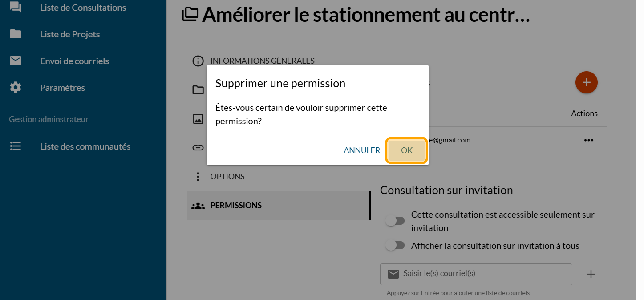Click the Paramètres gear icon

[x=16, y=88]
